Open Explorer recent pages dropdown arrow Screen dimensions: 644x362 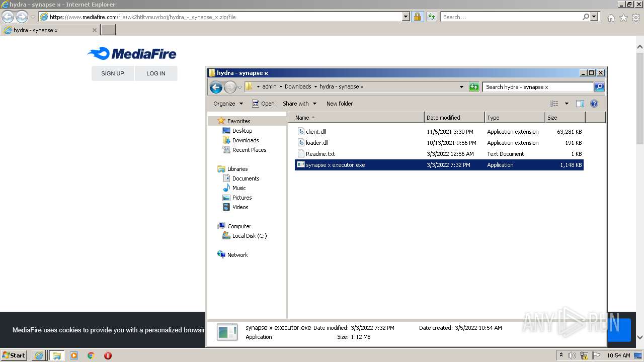pyautogui.click(x=239, y=87)
